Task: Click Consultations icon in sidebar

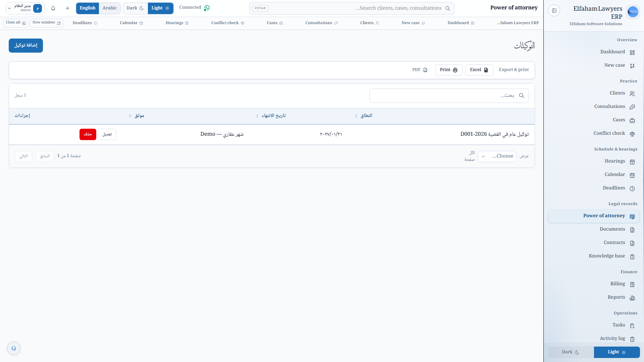Action: coord(632,107)
